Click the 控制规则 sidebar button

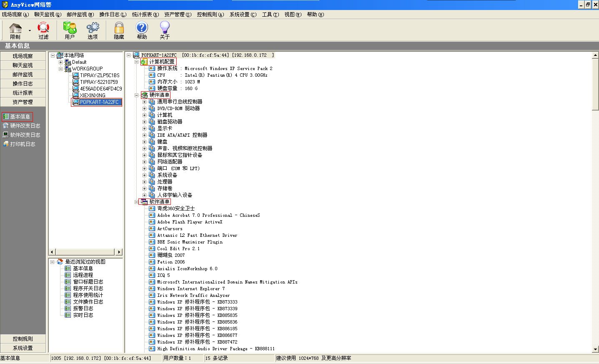click(x=23, y=339)
